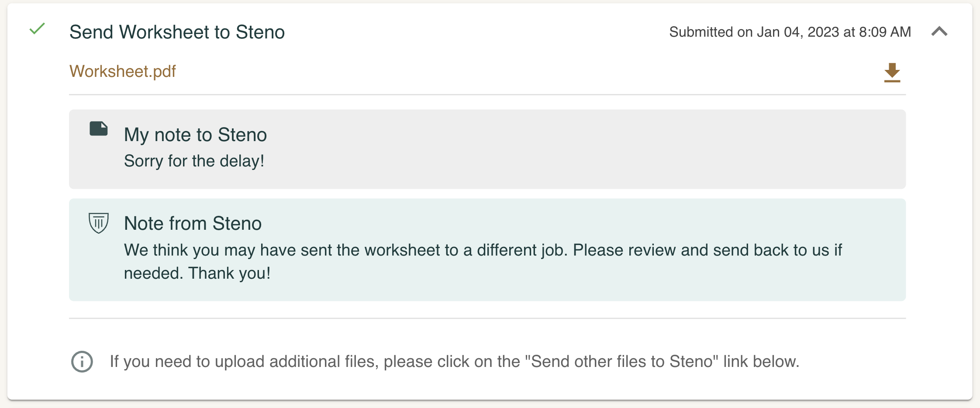Download the Worksheet.pdf file via arrow icon
The image size is (980, 408).
point(892,73)
